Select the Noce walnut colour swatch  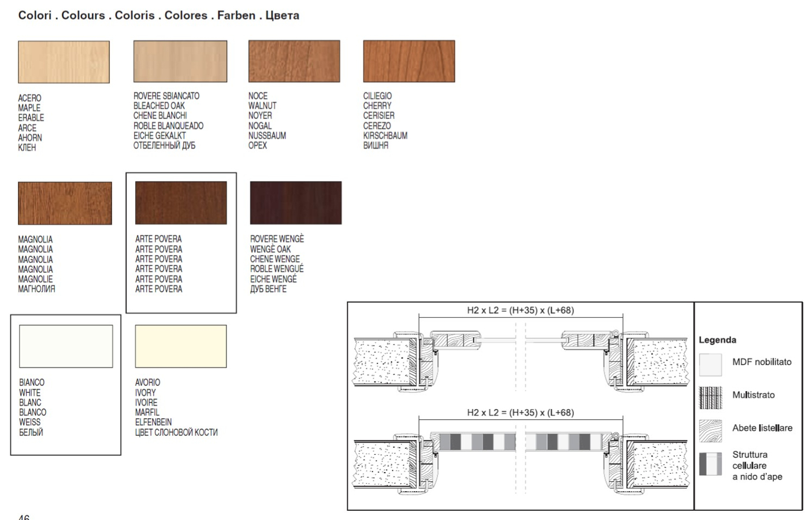click(294, 61)
